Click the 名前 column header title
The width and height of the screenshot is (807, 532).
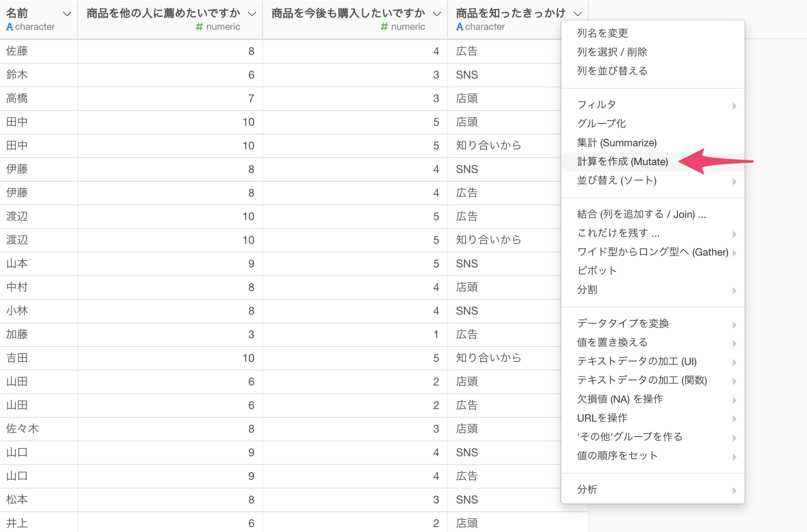pos(17,13)
